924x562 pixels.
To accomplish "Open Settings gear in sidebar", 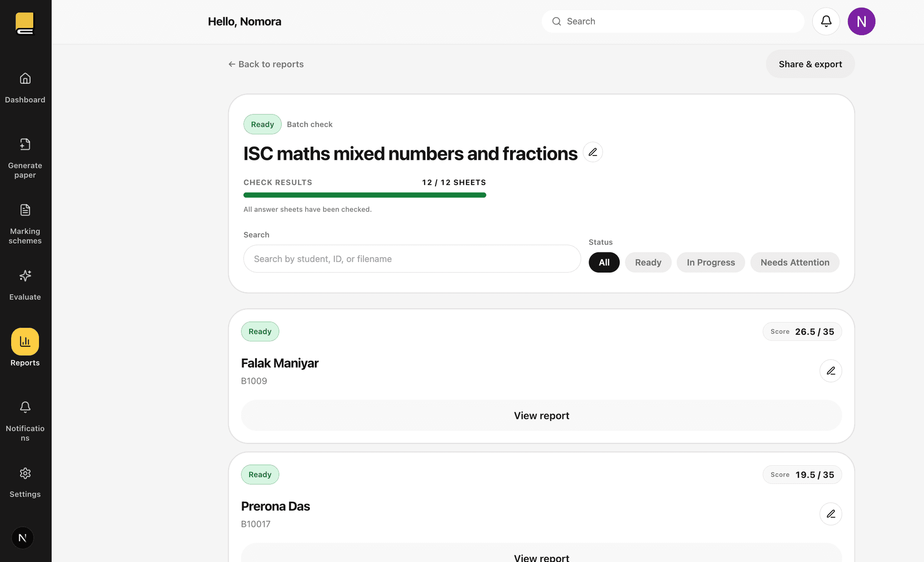I will tap(25, 483).
